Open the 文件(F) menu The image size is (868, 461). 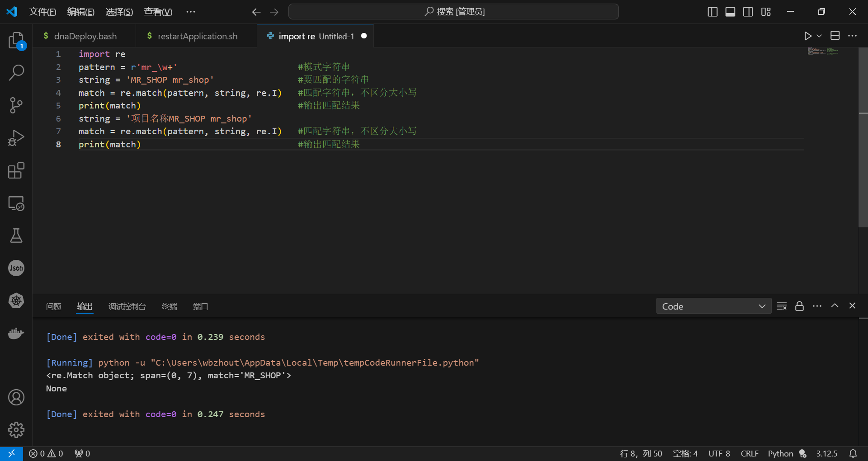(42, 12)
